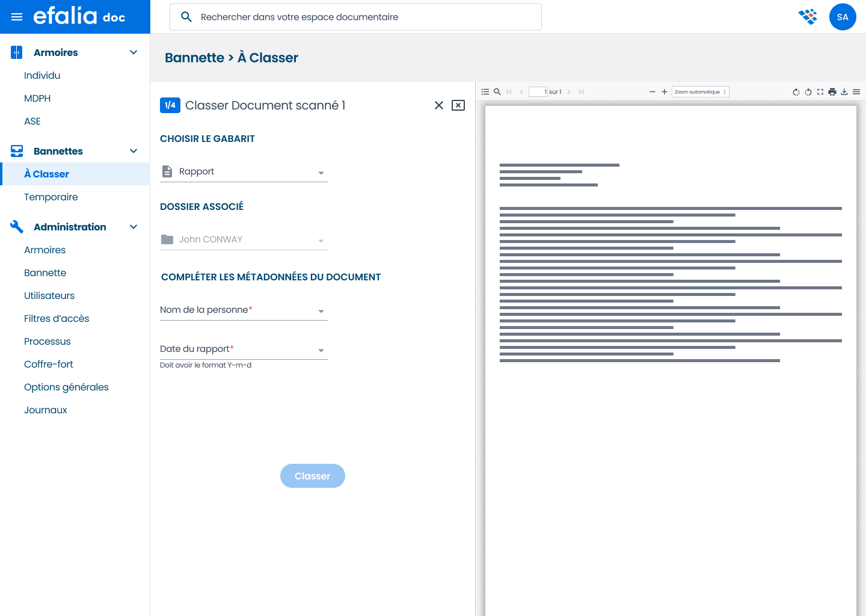This screenshot has width=866, height=616.
Task: Click the Classer button
Action: coord(313,476)
